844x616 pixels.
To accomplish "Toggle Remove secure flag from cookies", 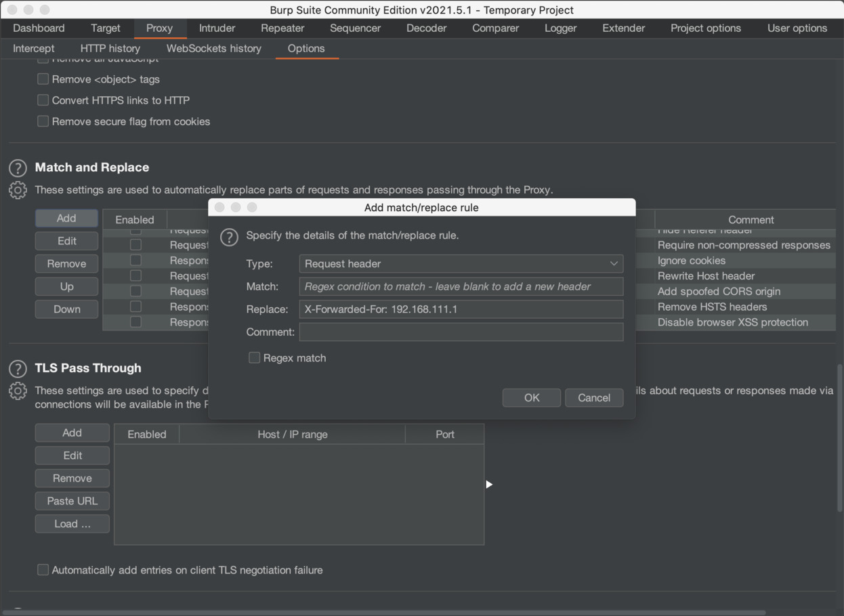I will tap(43, 121).
